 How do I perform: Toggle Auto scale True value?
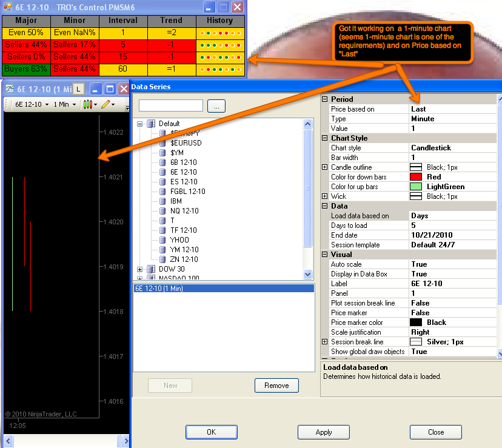pos(453,264)
